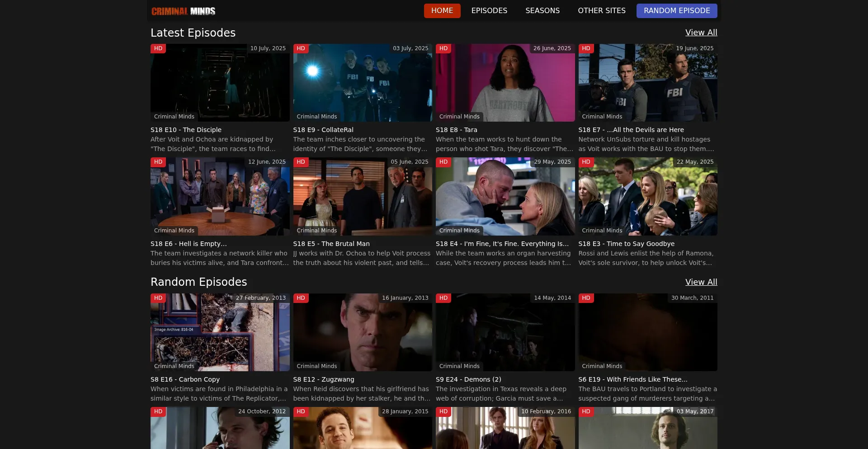868x449 pixels.
Task: Click HD badge on CollateRal card
Action: coord(301,48)
